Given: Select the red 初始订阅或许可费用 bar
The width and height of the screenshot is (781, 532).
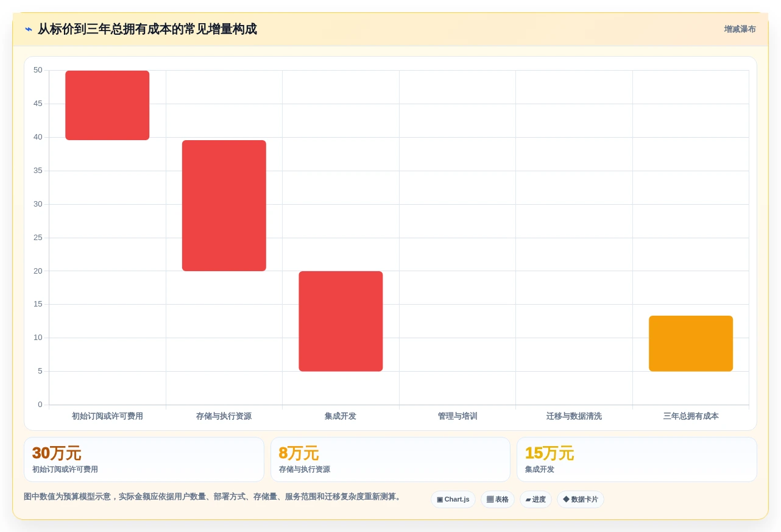Looking at the screenshot, I should [107, 105].
